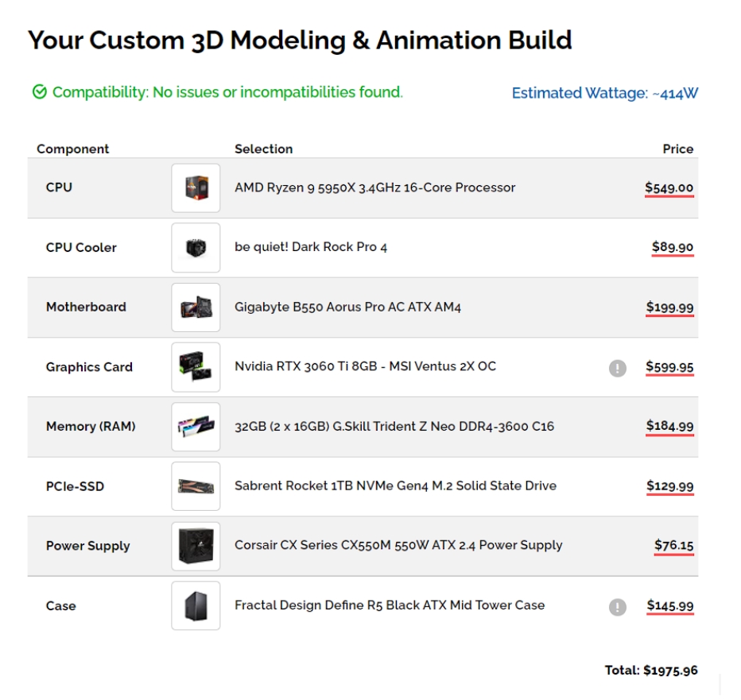Open the Fractal Design case image

click(196, 606)
